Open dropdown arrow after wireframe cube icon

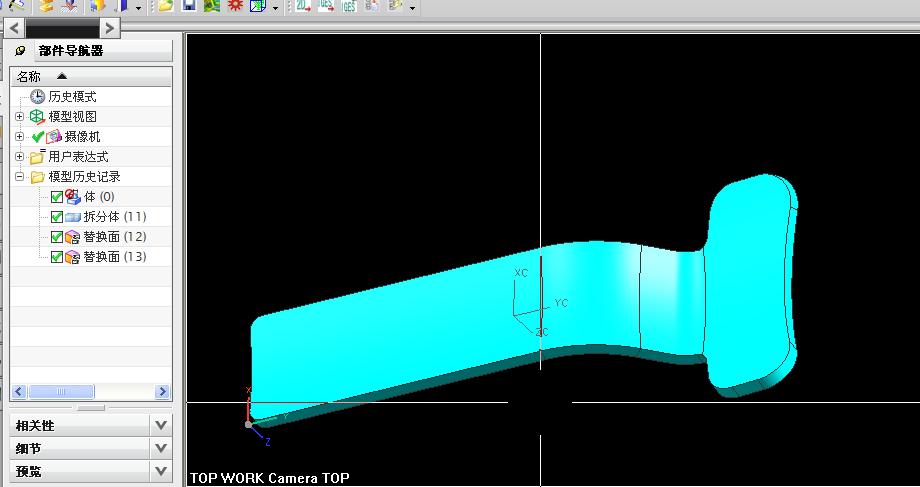(276, 8)
